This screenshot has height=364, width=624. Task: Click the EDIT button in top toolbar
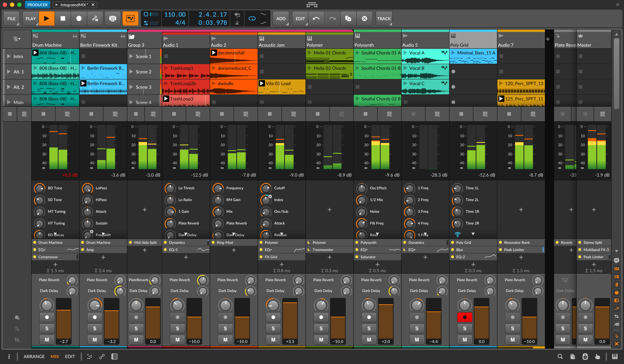click(300, 19)
